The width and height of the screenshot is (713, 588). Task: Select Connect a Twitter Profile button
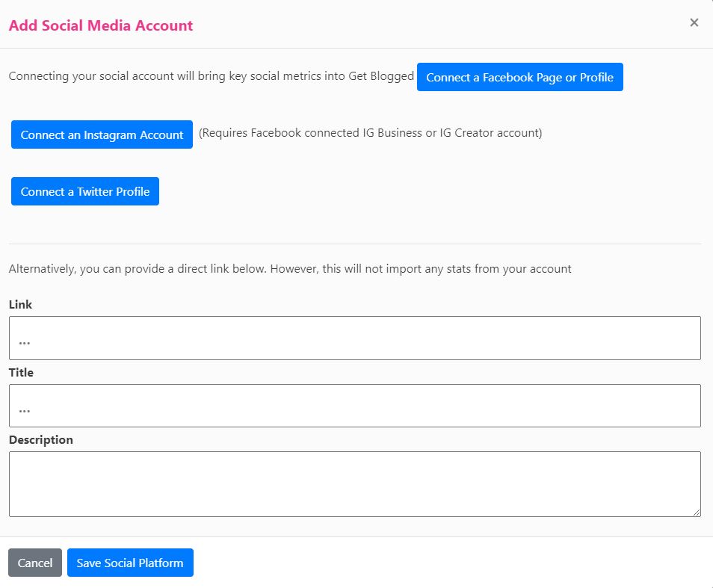tap(85, 191)
